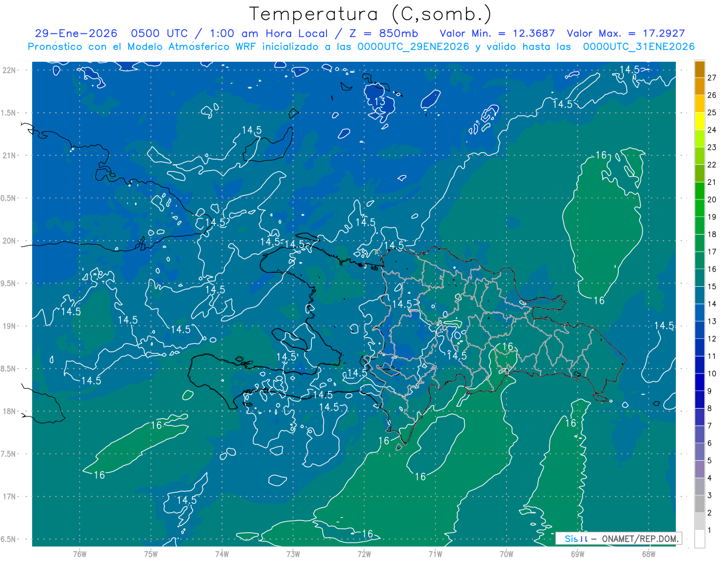Click the gray legend swatch between 3 and 4
The height and width of the screenshot is (562, 728).
point(700,487)
